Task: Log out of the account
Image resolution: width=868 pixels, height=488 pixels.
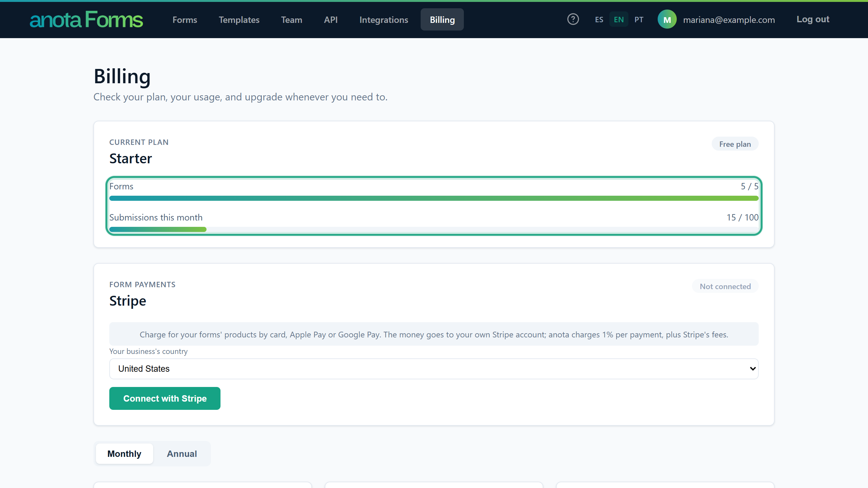Action: 813,19
